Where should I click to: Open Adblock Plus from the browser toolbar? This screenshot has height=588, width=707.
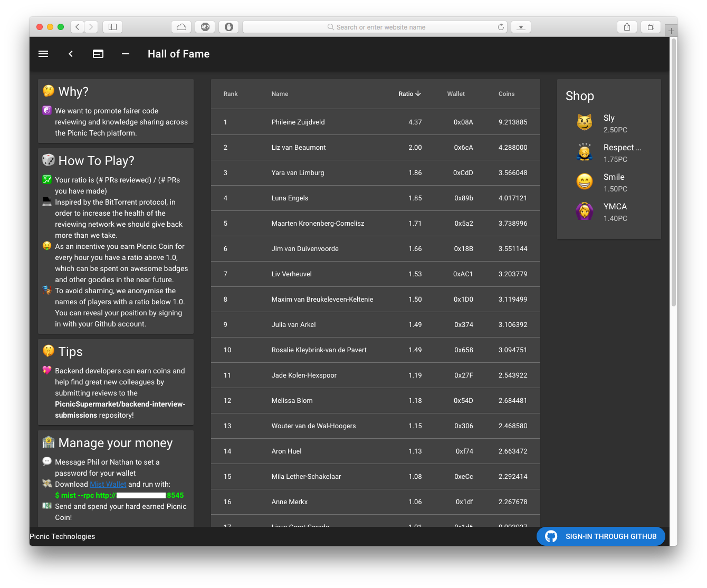pos(205,27)
